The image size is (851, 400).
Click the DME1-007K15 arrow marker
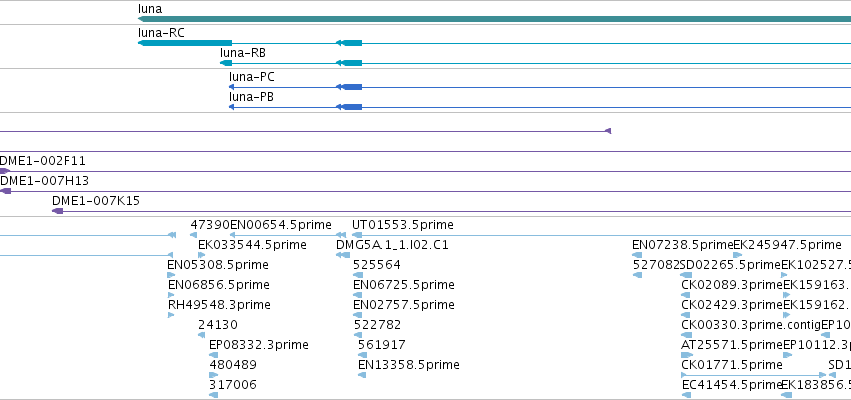pos(58,211)
